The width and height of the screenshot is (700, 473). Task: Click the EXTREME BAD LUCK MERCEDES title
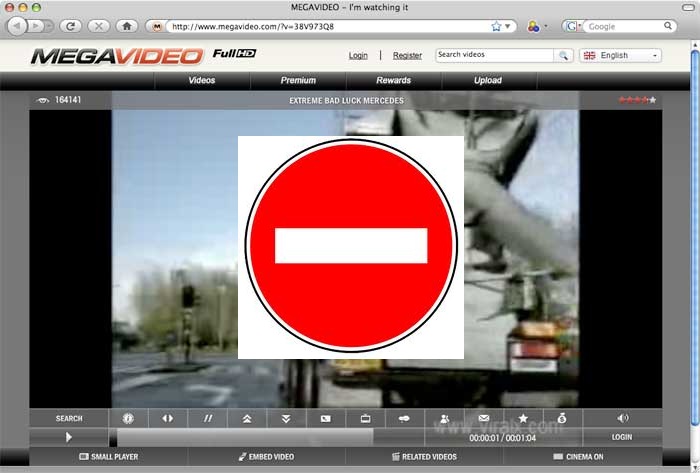[346, 100]
